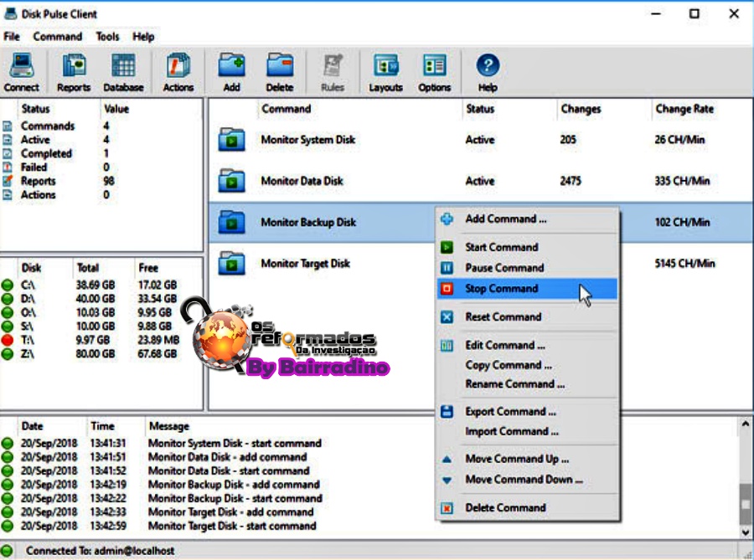Open the Tools menu
Screen dimensions: 754x560
click(x=107, y=37)
